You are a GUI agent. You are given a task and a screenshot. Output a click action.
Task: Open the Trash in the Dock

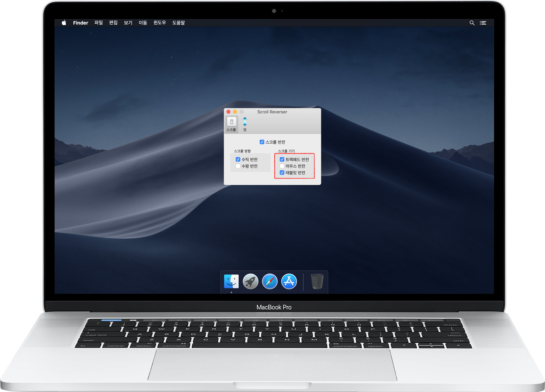(x=317, y=281)
